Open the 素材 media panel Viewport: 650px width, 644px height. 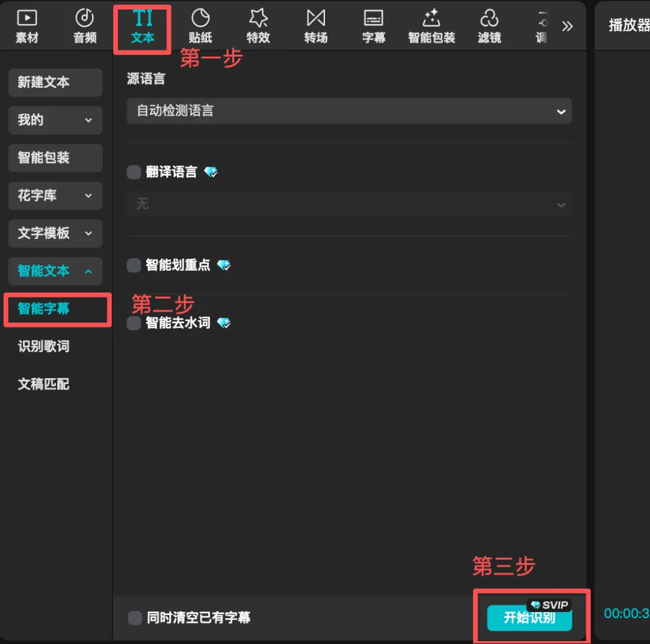click(26, 25)
